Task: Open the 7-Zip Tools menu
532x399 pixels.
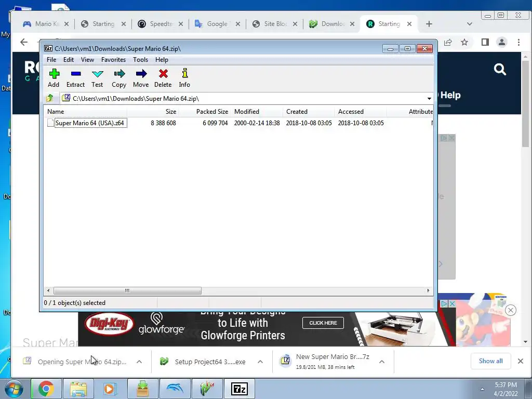Action: (x=140, y=60)
